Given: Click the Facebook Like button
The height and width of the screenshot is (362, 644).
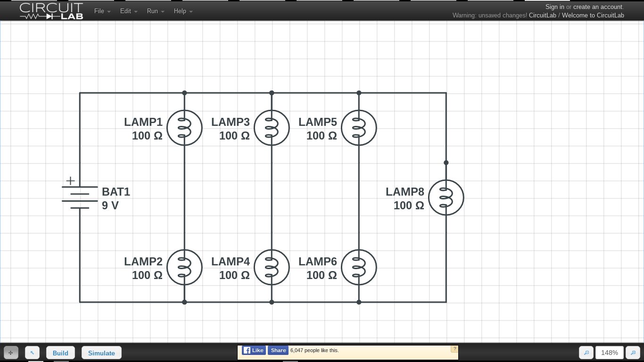Looking at the screenshot, I should (254, 350).
